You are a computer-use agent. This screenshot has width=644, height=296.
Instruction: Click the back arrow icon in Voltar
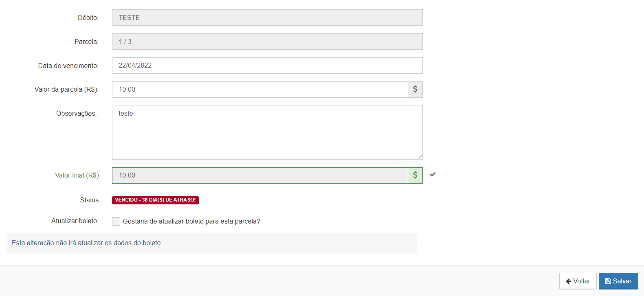[x=569, y=281]
